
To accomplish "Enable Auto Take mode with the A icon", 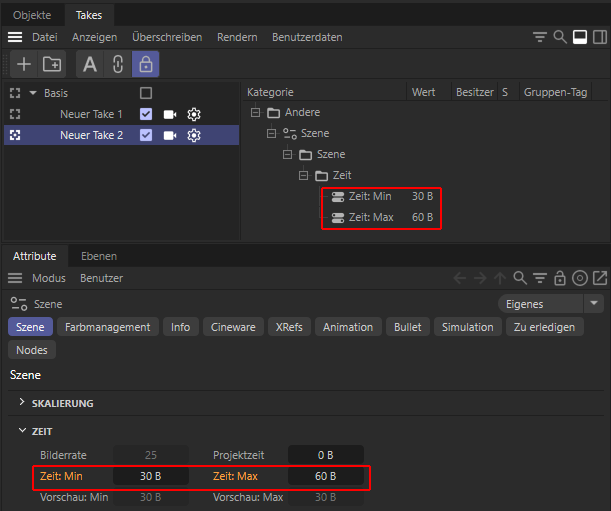I will pos(90,64).
